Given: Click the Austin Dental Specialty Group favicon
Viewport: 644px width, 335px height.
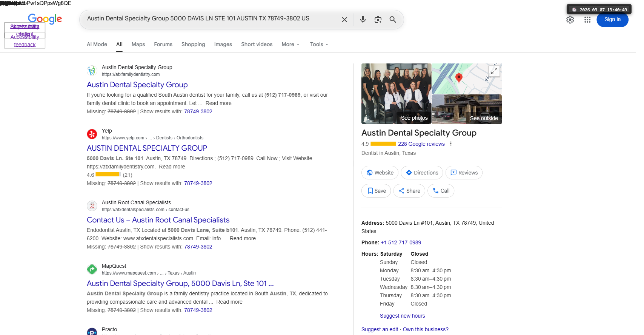Looking at the screenshot, I should [x=92, y=71].
